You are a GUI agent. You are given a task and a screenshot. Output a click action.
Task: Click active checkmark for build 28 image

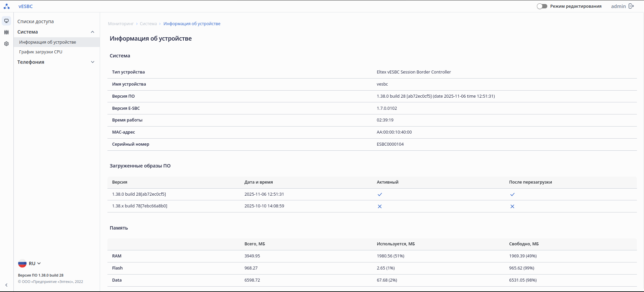[x=380, y=194]
